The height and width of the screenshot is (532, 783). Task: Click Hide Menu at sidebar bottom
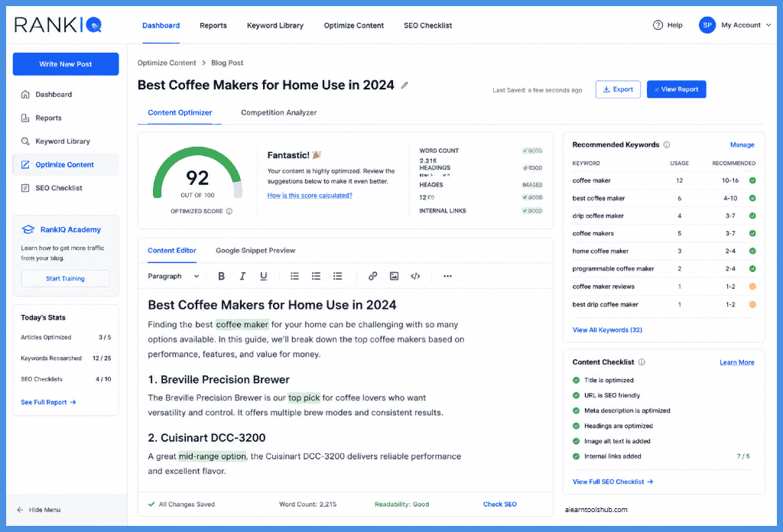(x=38, y=510)
